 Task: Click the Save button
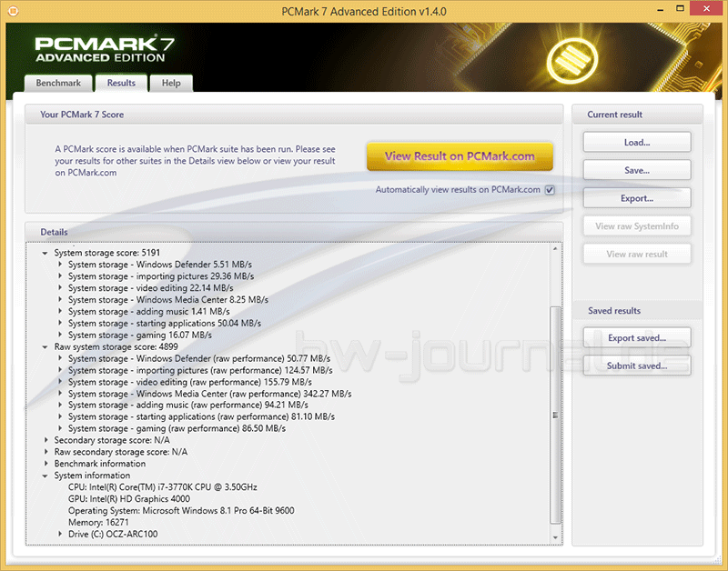click(x=636, y=169)
